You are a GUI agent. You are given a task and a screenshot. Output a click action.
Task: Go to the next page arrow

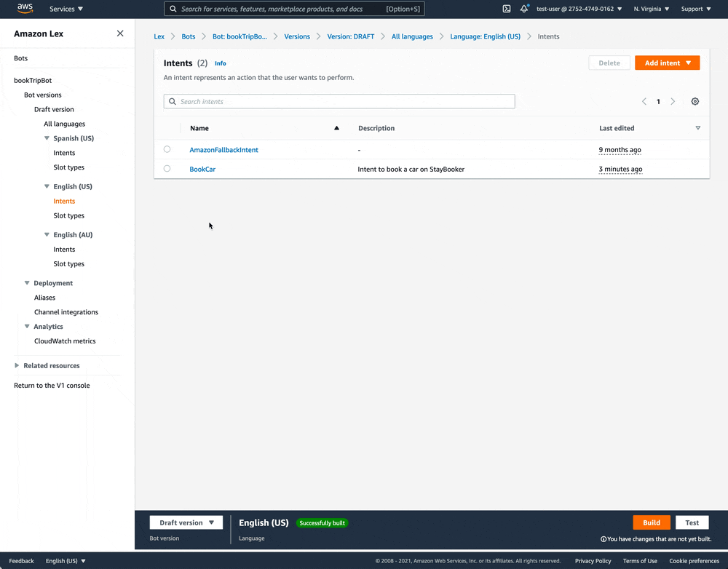click(x=673, y=101)
